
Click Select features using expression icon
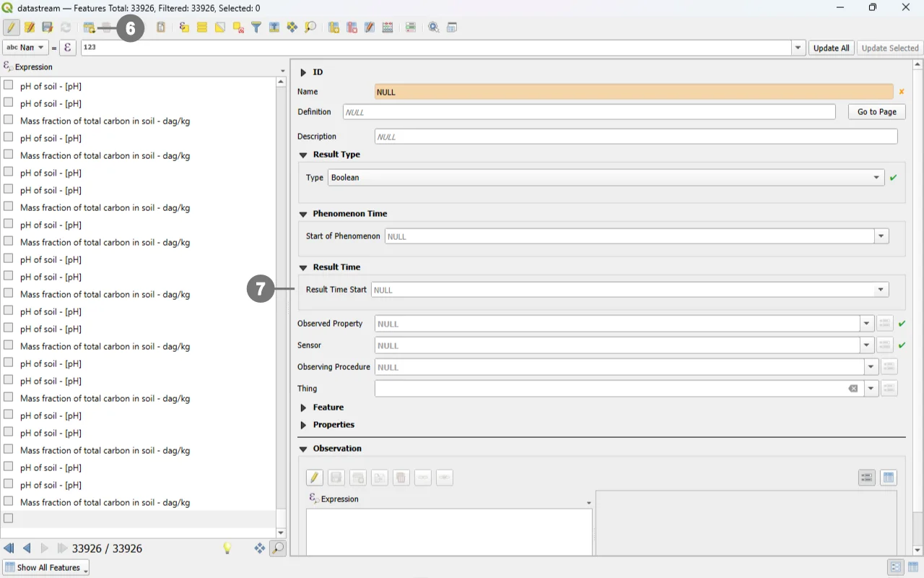tap(184, 27)
